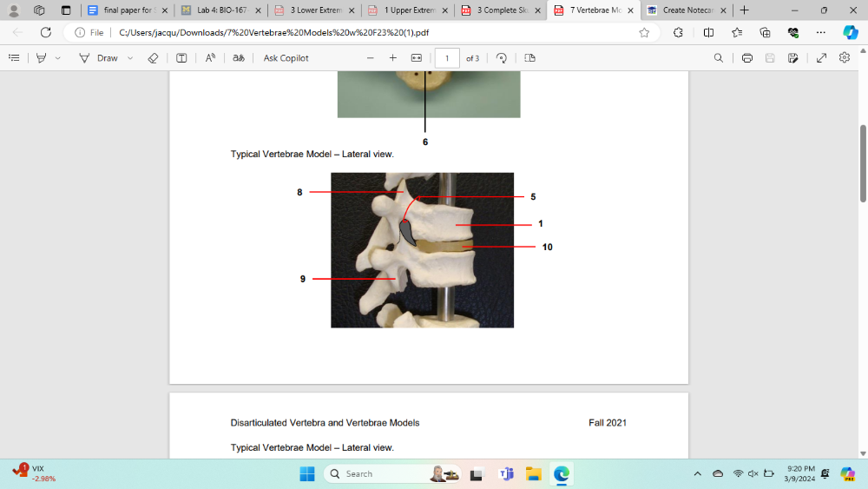This screenshot has width=868, height=489.
Task: Toggle the Page view layout button
Action: pyautogui.click(x=529, y=58)
